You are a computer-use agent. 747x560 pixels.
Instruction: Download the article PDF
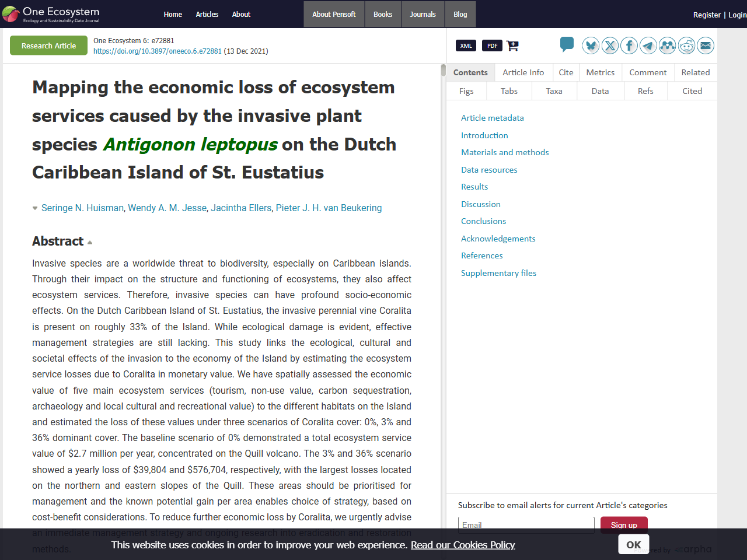pyautogui.click(x=492, y=45)
